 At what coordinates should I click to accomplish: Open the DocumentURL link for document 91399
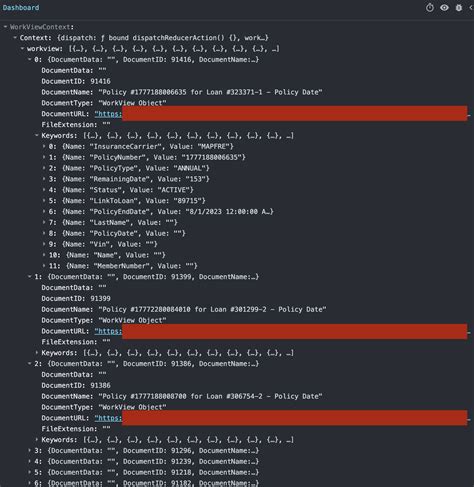(108, 331)
